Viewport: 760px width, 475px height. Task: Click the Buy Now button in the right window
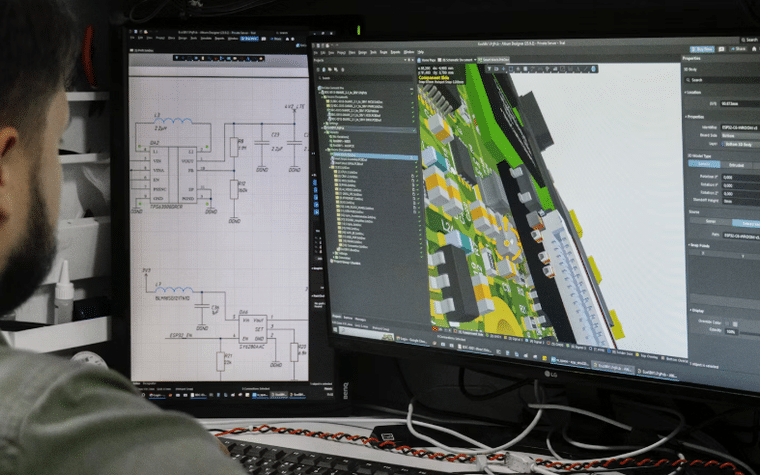coord(702,49)
